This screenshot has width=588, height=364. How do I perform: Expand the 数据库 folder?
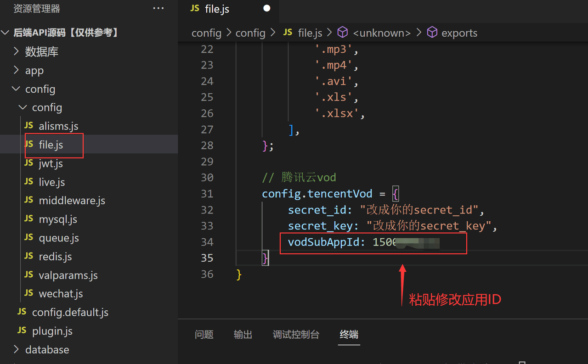[x=16, y=51]
